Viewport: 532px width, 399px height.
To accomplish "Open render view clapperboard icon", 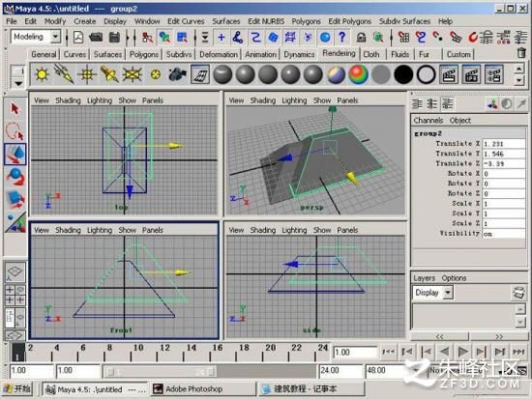I will [449, 74].
